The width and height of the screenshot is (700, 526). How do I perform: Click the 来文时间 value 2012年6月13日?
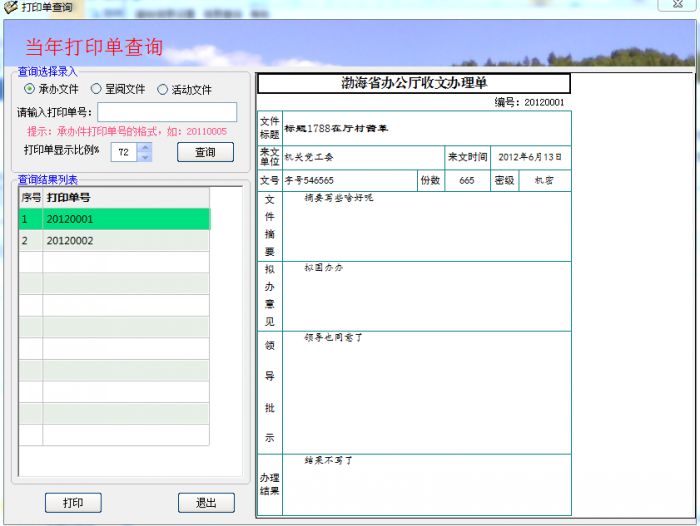530,157
